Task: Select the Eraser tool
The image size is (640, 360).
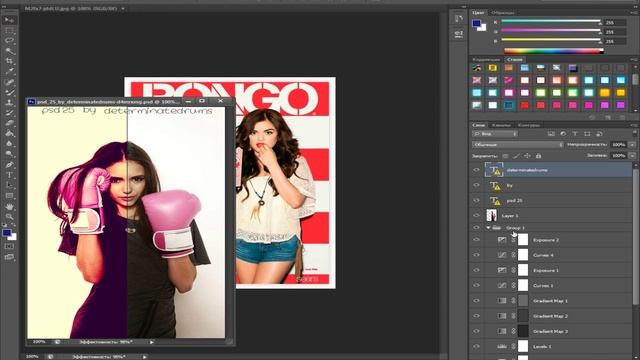Action: [x=9, y=123]
